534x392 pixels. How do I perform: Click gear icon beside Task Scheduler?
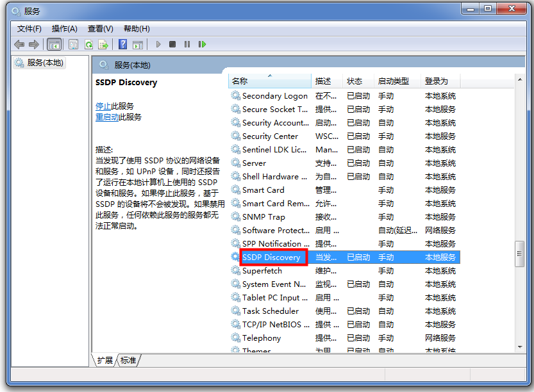click(236, 311)
